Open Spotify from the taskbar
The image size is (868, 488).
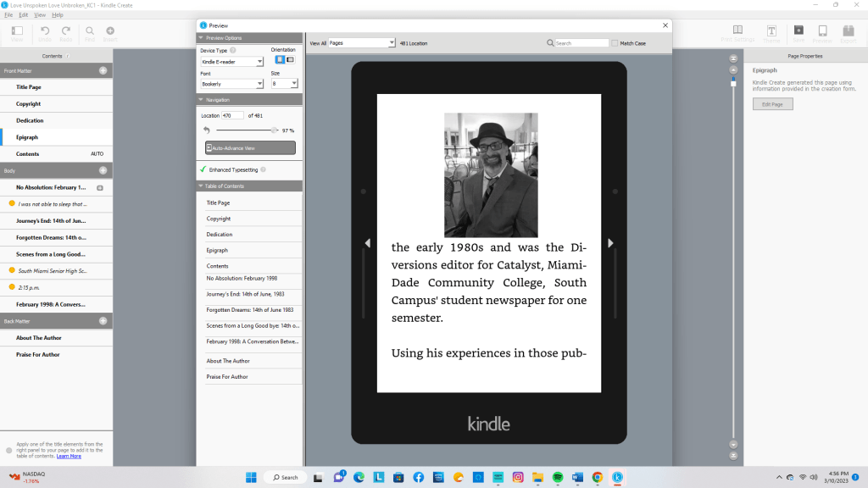click(559, 477)
